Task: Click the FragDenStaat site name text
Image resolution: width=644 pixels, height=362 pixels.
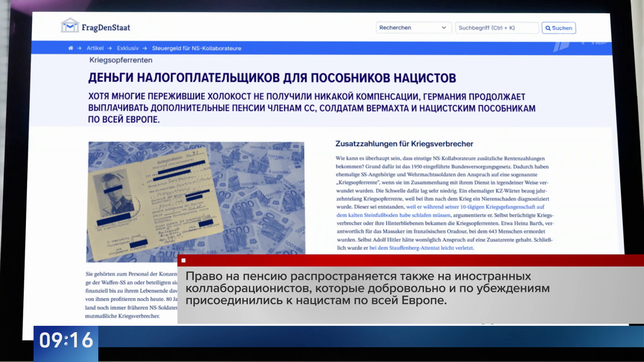Action: [106, 28]
